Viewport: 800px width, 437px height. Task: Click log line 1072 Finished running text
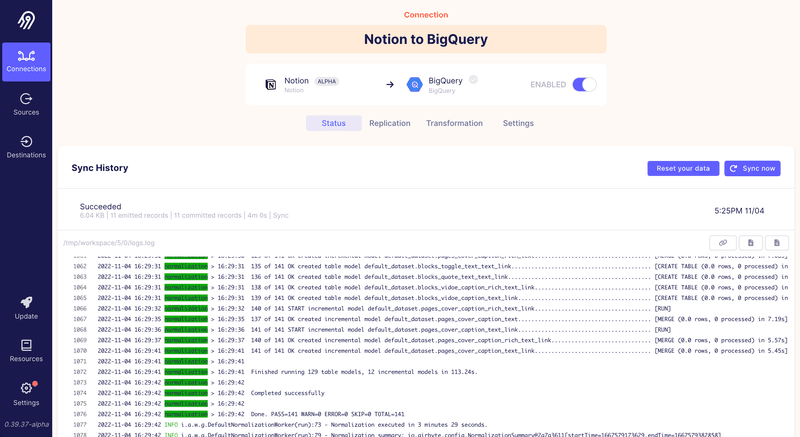(x=364, y=372)
